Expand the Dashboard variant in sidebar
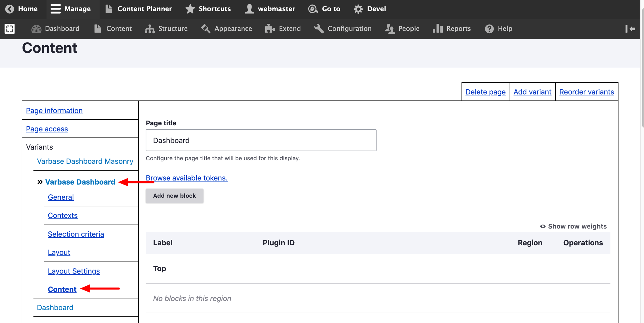The width and height of the screenshot is (644, 323). click(x=55, y=308)
